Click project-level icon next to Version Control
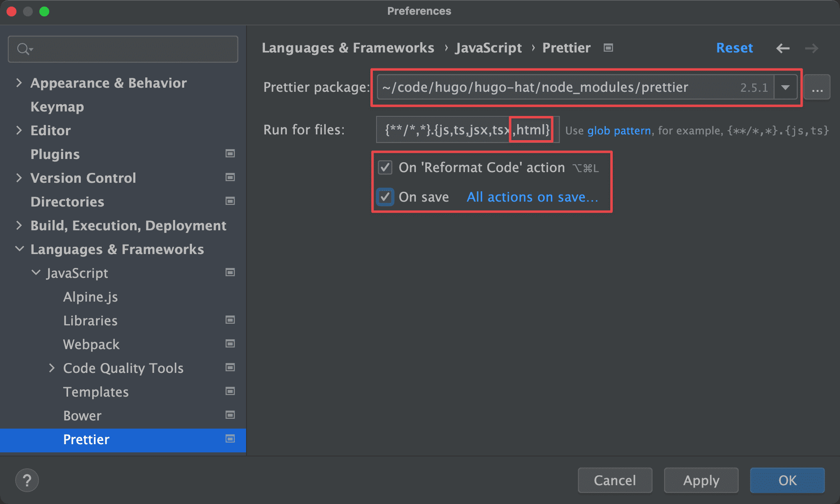Screen dimensions: 840x504 [x=230, y=177]
